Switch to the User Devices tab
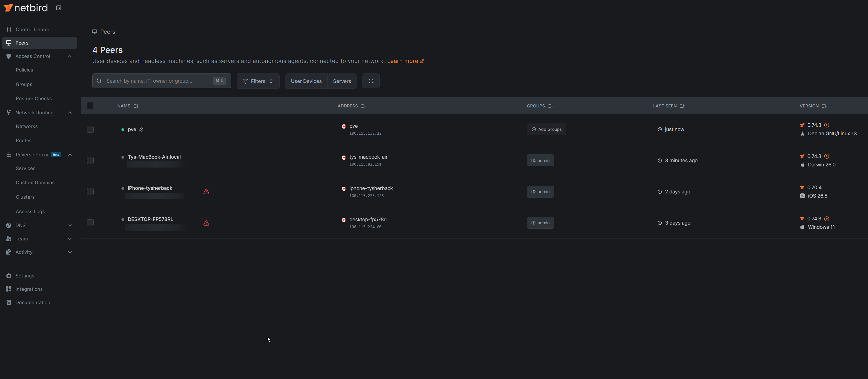Viewport: 868px width, 379px height. tap(306, 81)
